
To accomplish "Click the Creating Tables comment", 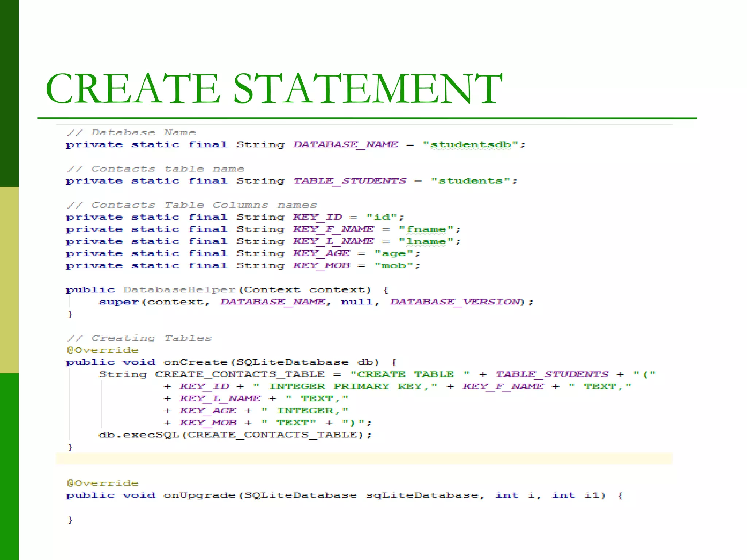I will tap(139, 338).
